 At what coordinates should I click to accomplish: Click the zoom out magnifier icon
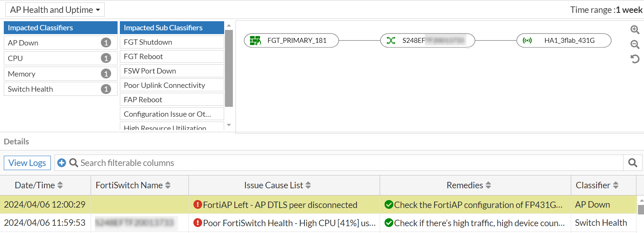(x=635, y=44)
